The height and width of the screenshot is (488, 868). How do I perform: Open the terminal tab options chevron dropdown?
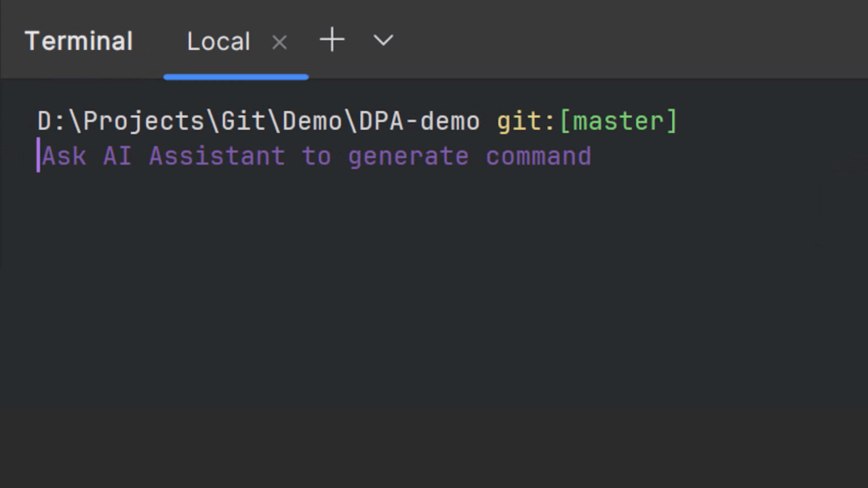pos(383,41)
